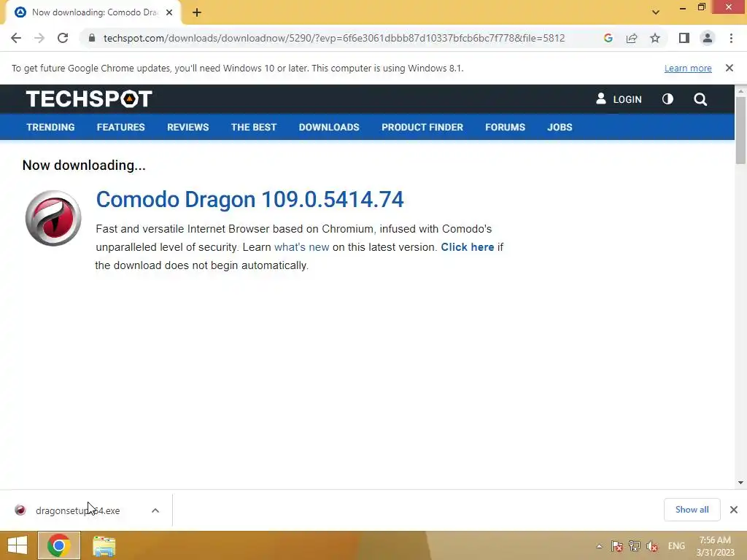This screenshot has width=747, height=560.
Task: Reload the current page
Action: 63,38
